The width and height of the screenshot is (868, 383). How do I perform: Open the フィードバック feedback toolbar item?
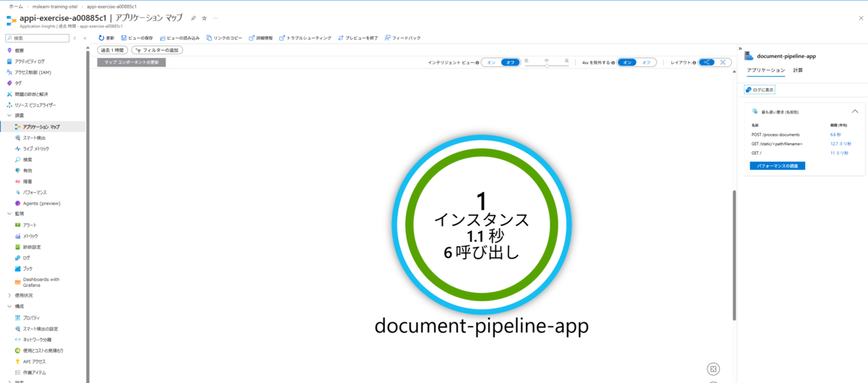[402, 38]
